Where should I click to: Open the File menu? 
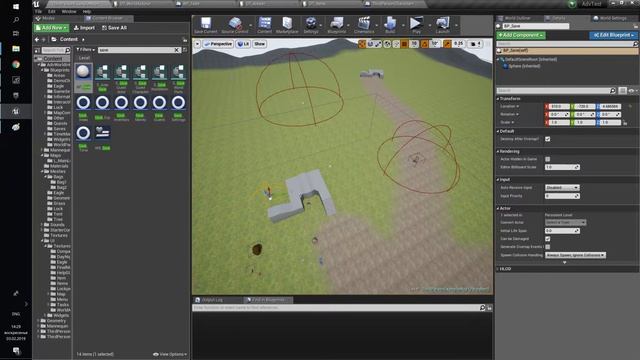(38, 11)
